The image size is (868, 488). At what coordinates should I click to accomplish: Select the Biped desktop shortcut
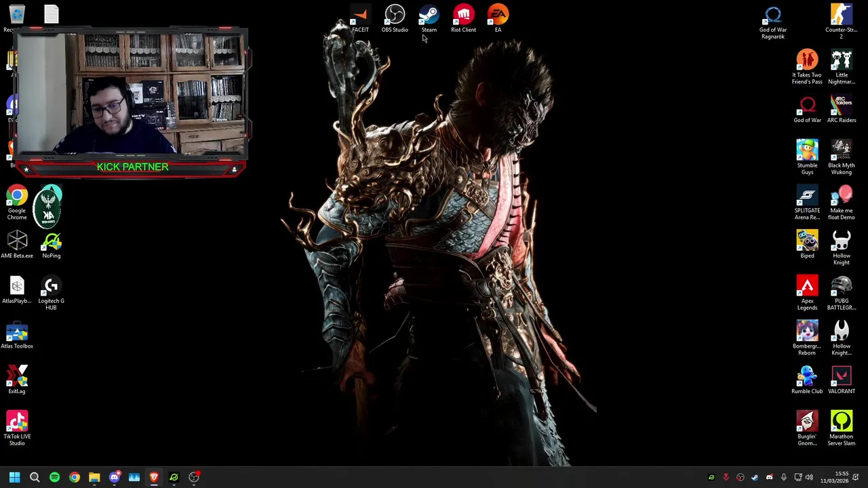(807, 245)
